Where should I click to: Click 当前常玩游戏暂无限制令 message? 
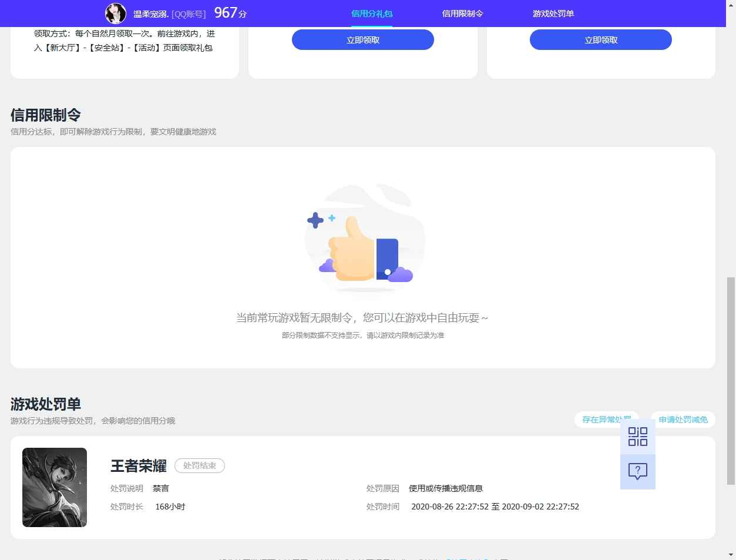point(362,318)
